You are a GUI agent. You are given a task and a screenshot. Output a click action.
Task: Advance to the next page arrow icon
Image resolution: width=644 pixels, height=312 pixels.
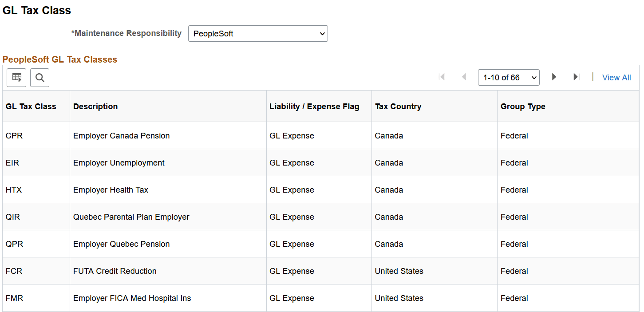pyautogui.click(x=554, y=77)
